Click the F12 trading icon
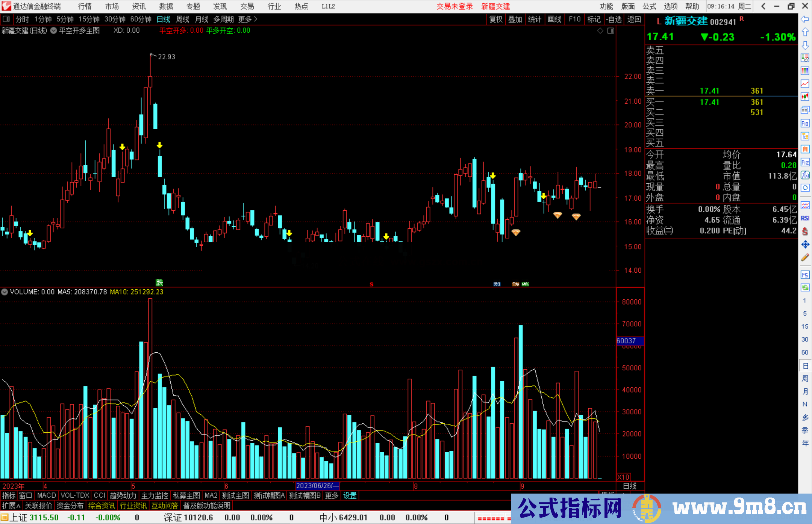 pos(805,162)
